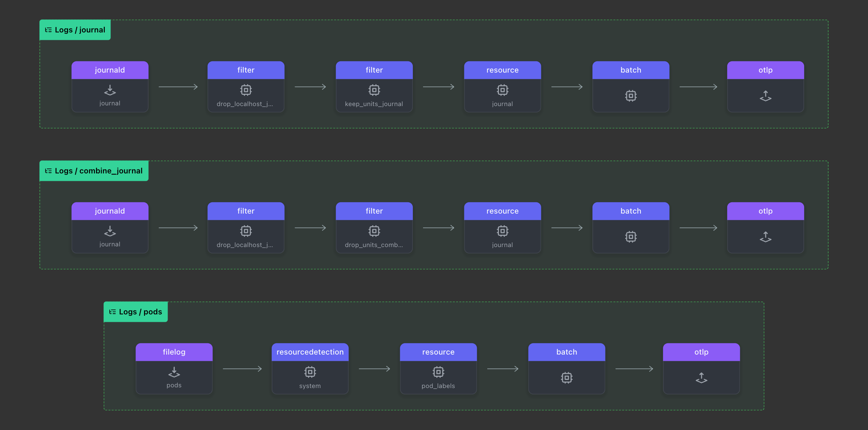Click the resource node header in the Logs/journal pipeline

502,70
